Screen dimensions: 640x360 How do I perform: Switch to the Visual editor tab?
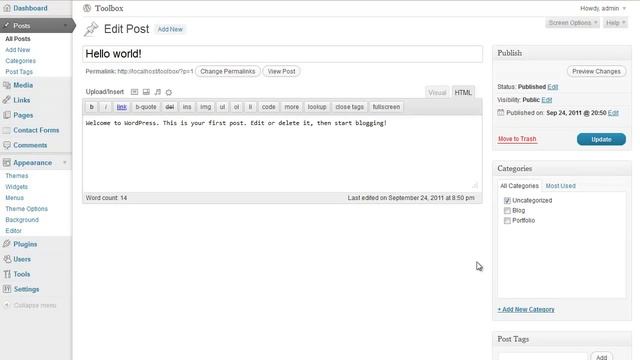(x=437, y=93)
